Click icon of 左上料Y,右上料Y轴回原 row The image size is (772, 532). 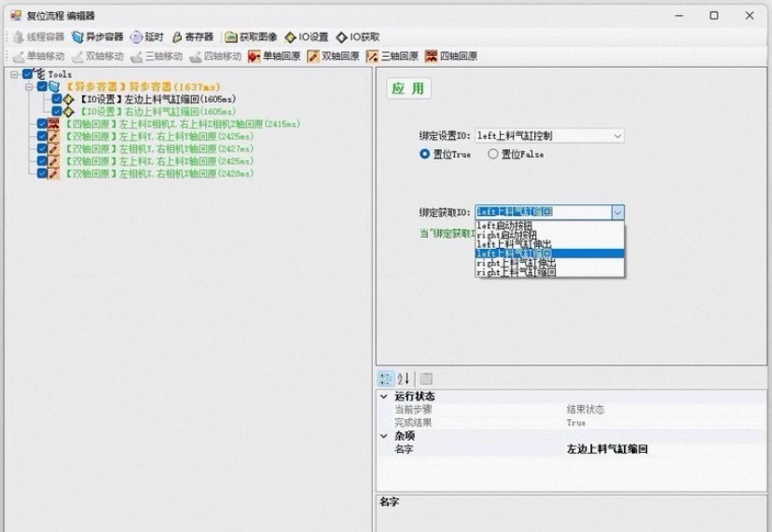54,136
